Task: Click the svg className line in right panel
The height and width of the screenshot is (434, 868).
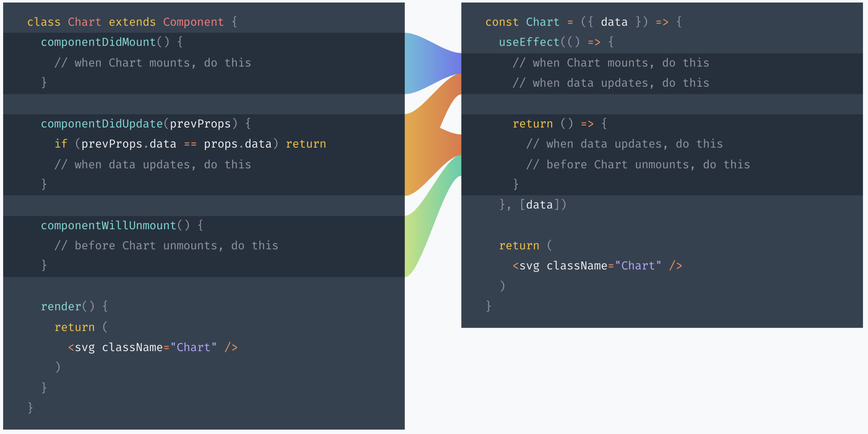Action: pyautogui.click(x=597, y=266)
